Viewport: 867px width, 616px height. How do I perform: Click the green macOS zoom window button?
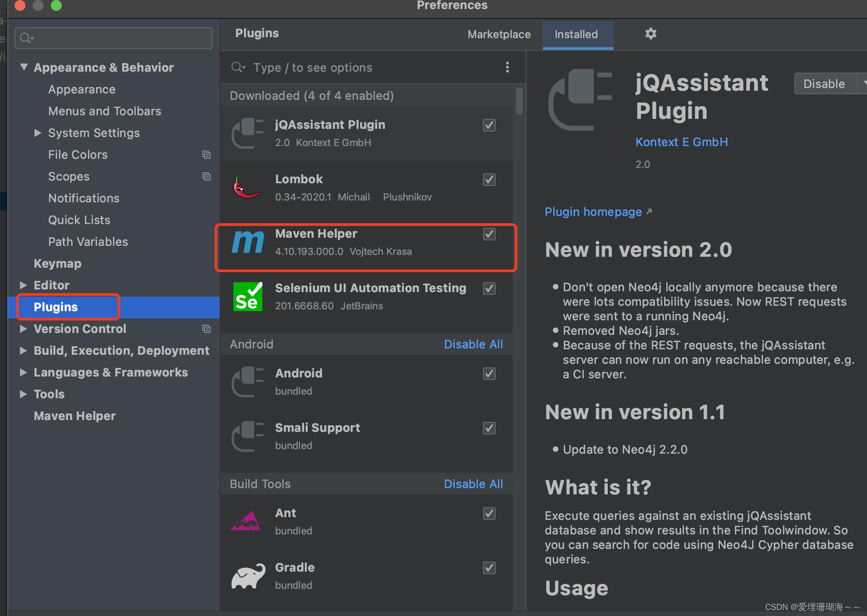[56, 5]
